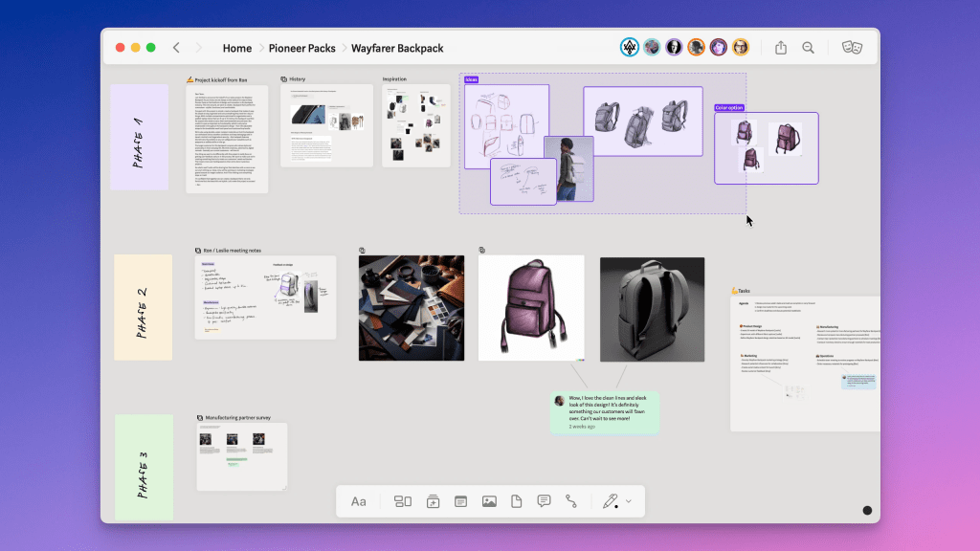Click the zoom out magnifier icon
The width and height of the screenshot is (980, 551).
click(x=809, y=48)
